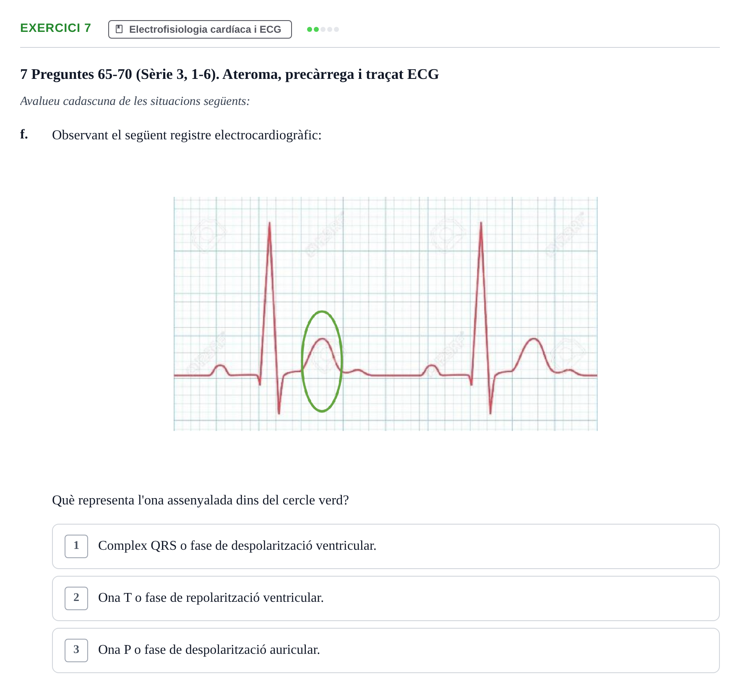Click 'Avalueu cadascuna de les situacions següents' text

pos(135,101)
